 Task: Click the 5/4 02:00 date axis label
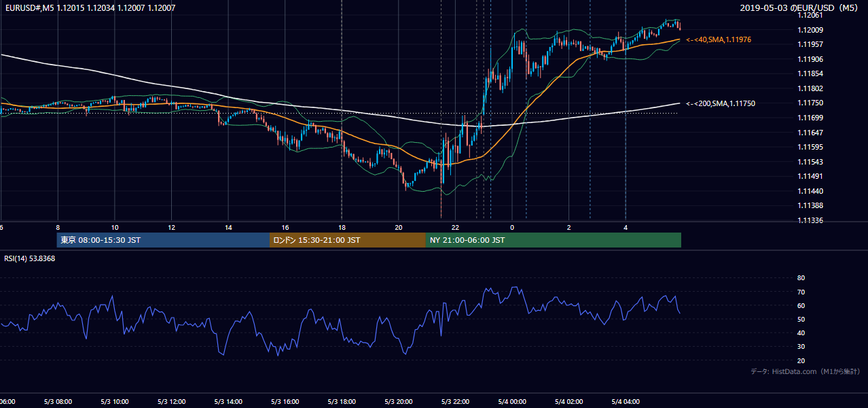click(569, 402)
